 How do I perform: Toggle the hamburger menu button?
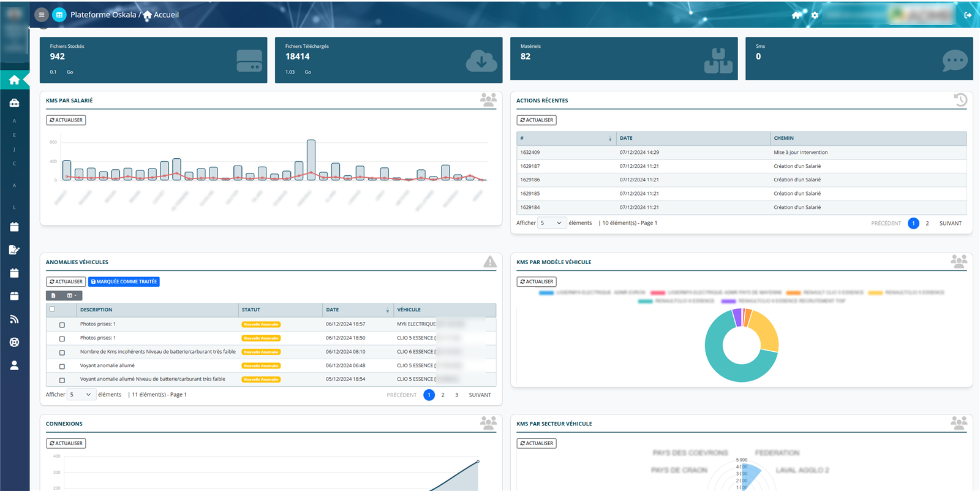[x=42, y=15]
